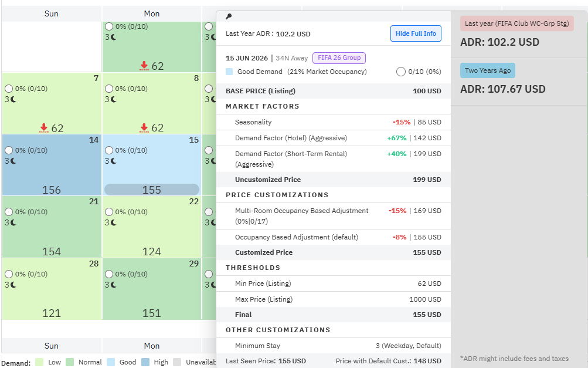Hide the full info panel
This screenshot has height=368, width=588.
coord(416,33)
